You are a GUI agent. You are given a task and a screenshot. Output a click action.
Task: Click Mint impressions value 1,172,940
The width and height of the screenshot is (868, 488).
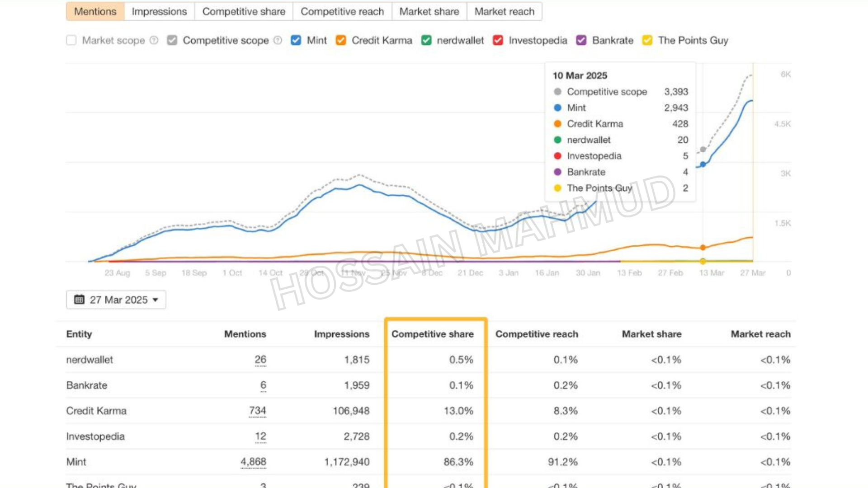click(x=347, y=462)
